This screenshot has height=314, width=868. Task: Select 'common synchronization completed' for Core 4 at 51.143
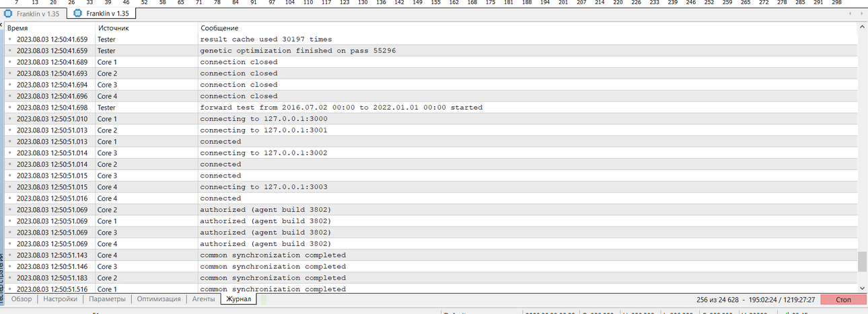(273, 256)
